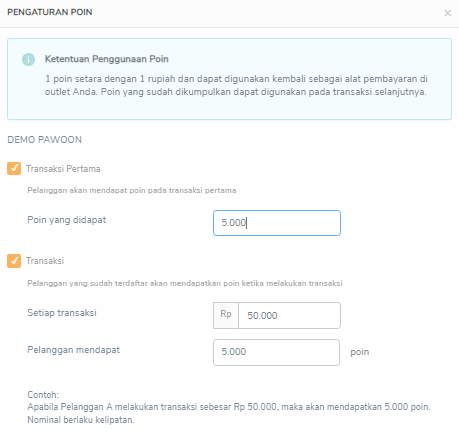459x440 pixels.
Task: Click the Rp currency prefix box
Action: 226,315
